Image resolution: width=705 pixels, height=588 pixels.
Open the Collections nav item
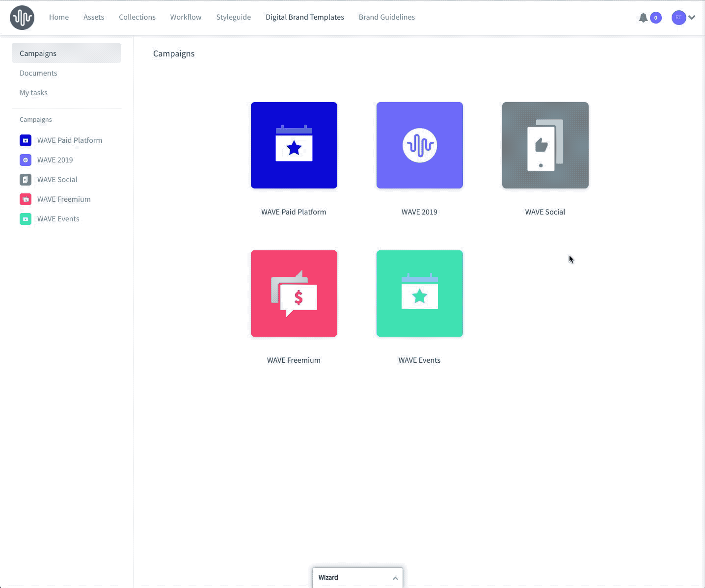(x=137, y=17)
